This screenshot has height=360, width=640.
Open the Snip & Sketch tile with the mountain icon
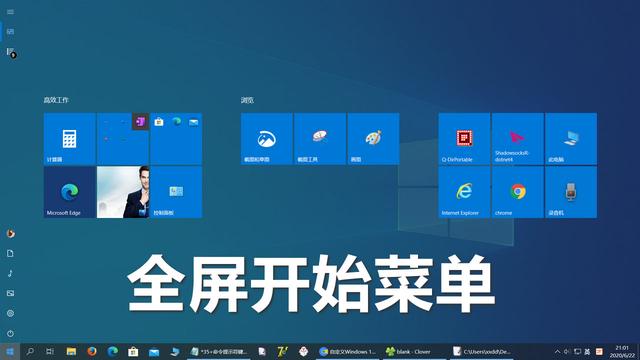tap(267, 139)
